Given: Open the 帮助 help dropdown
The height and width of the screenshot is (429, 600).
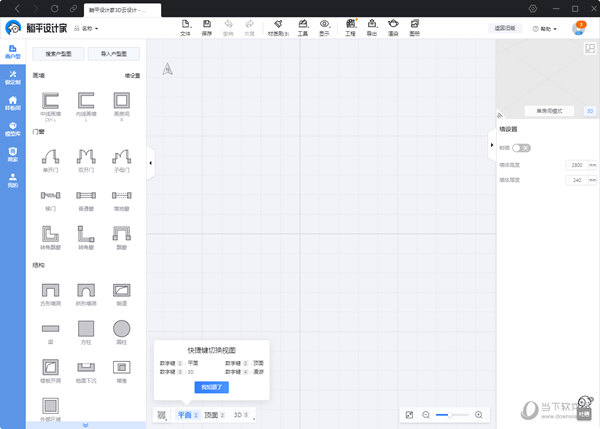Looking at the screenshot, I should point(545,29).
